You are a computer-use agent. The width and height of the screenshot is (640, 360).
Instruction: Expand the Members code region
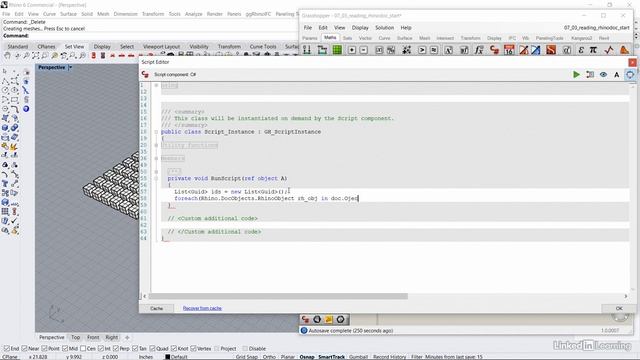point(156,158)
